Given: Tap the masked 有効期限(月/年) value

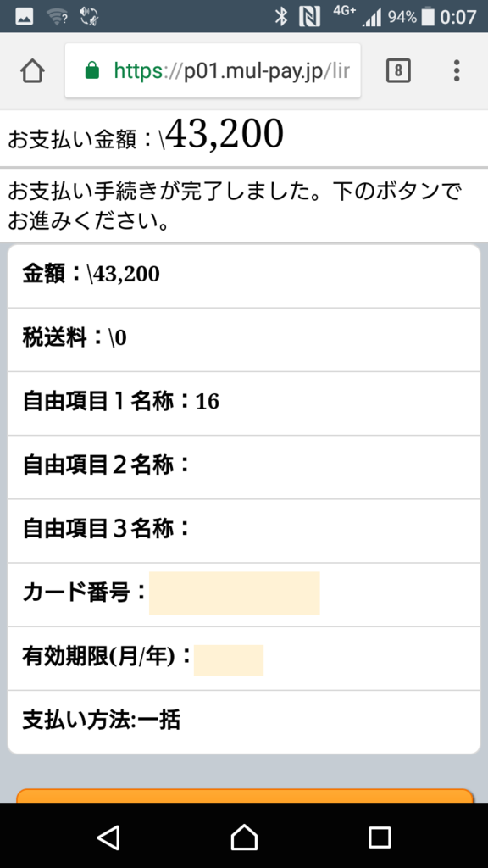Looking at the screenshot, I should (229, 659).
